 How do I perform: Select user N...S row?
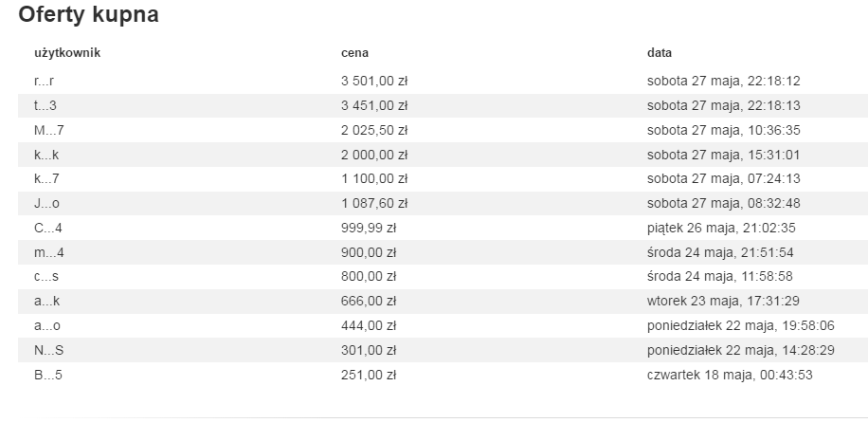tap(49, 350)
